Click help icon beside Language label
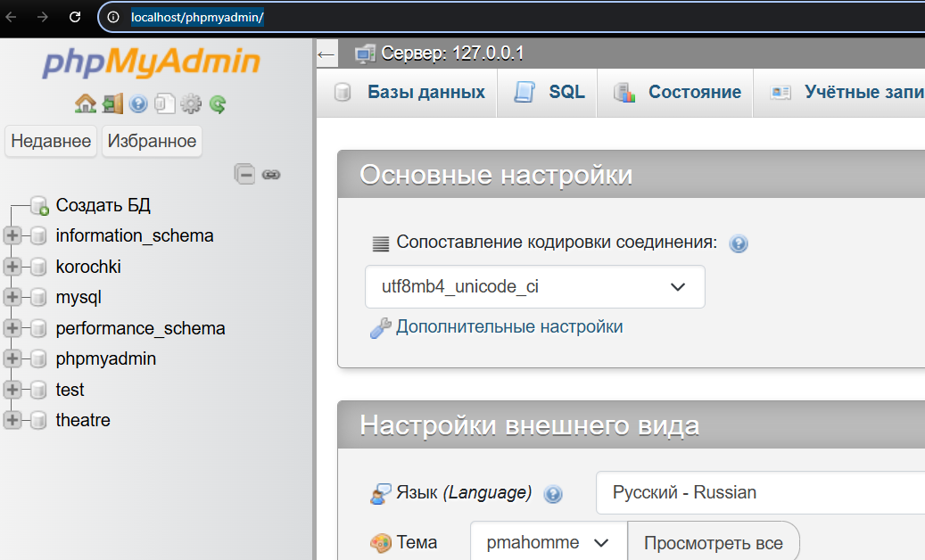925x560 pixels. (x=553, y=494)
